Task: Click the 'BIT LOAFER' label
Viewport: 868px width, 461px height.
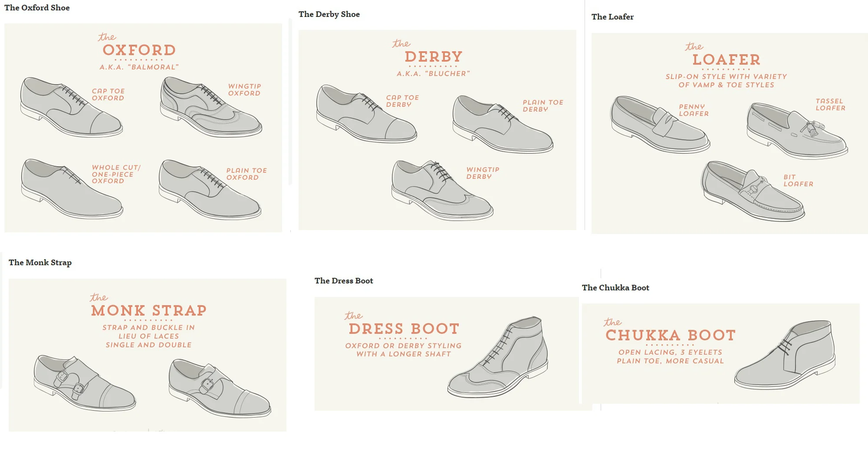Action: coord(798,181)
